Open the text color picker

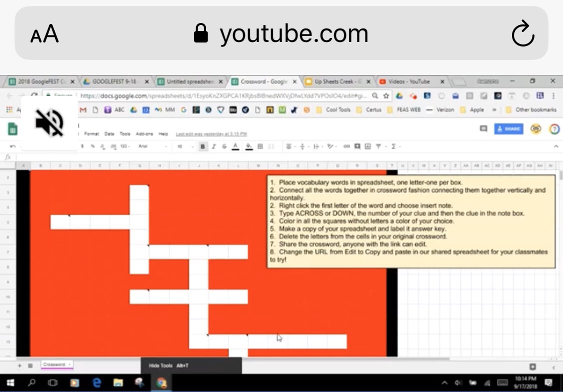tap(236, 146)
